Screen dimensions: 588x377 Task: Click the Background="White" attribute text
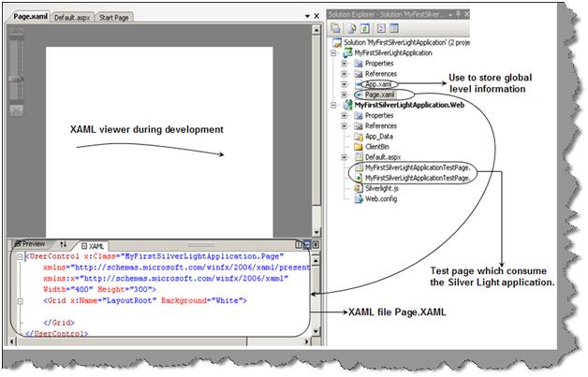tap(201, 300)
